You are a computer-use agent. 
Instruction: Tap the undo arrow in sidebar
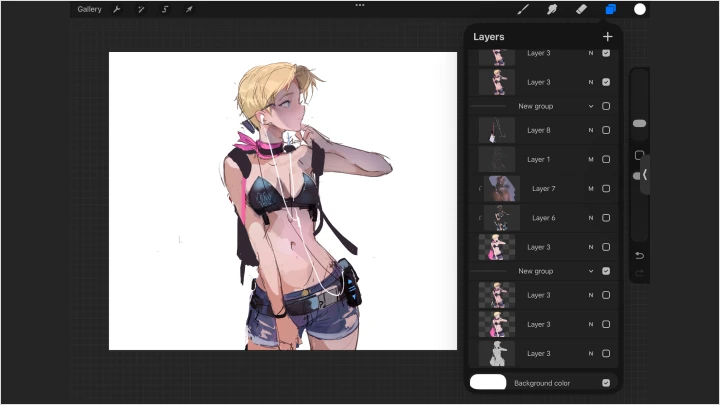tap(639, 255)
